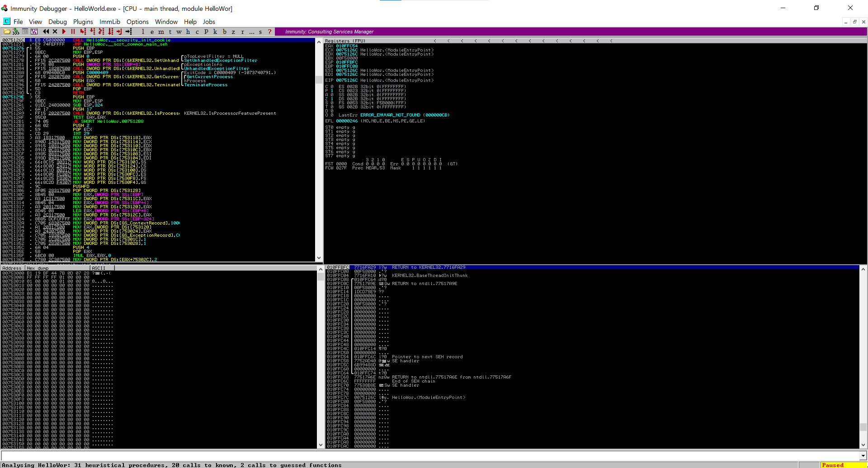This screenshot has height=468, width=868.
Task: Show Windows via 'w' button
Action: pos(179,32)
